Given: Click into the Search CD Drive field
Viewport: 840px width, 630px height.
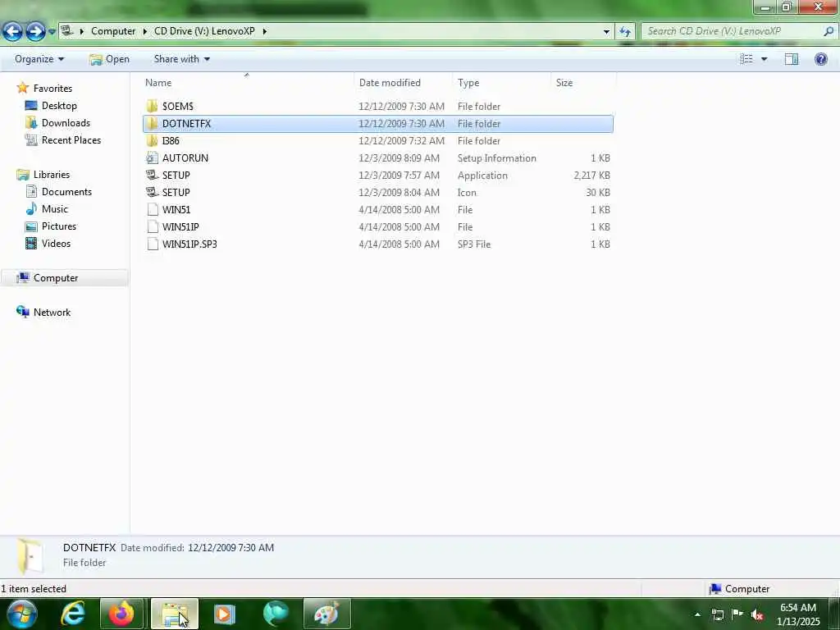Looking at the screenshot, I should pyautogui.click(x=733, y=31).
